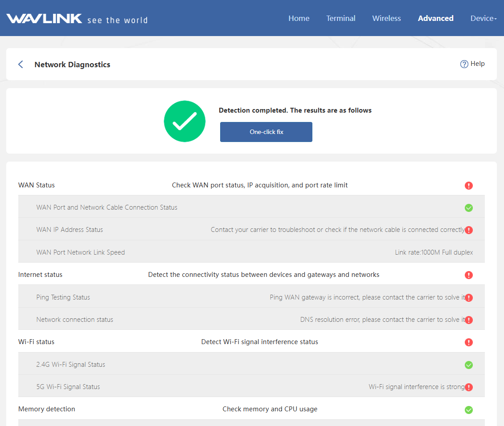Image resolution: width=504 pixels, height=426 pixels.
Task: Open the Help question mark icon
Action: click(464, 64)
